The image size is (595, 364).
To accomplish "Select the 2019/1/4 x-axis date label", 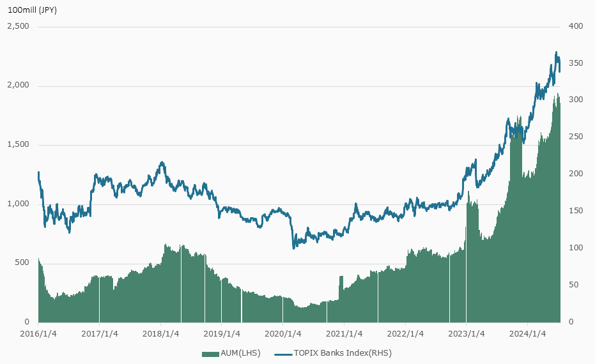I will click(222, 334).
